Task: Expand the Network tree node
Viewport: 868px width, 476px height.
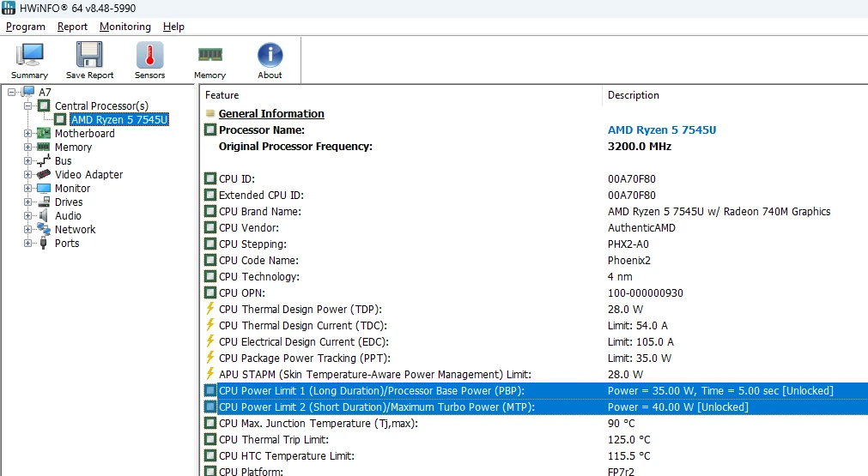Action: [x=27, y=230]
